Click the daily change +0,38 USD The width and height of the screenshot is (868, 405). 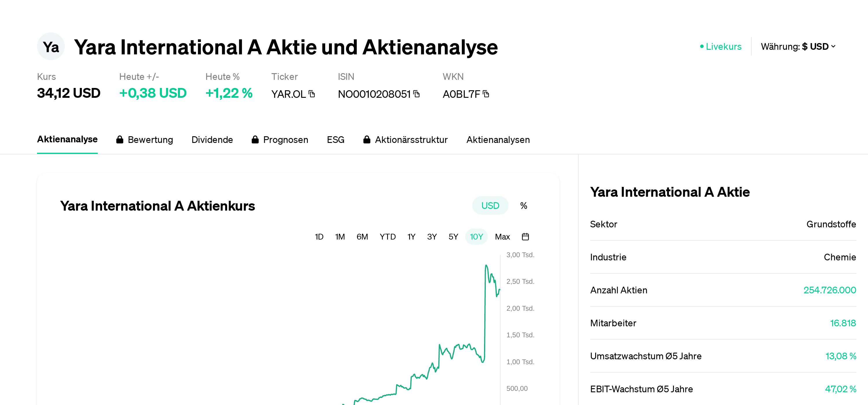[153, 93]
